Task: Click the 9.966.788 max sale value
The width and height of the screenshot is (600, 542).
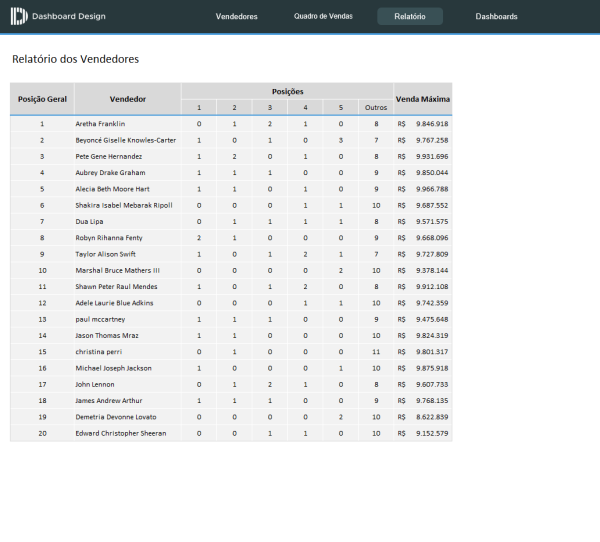Action: 432,189
